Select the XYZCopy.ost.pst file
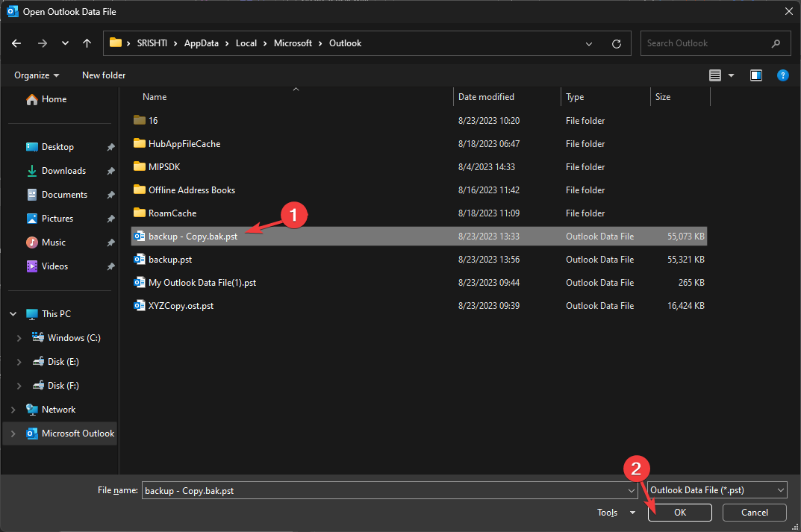The image size is (801, 532). tap(419, 306)
